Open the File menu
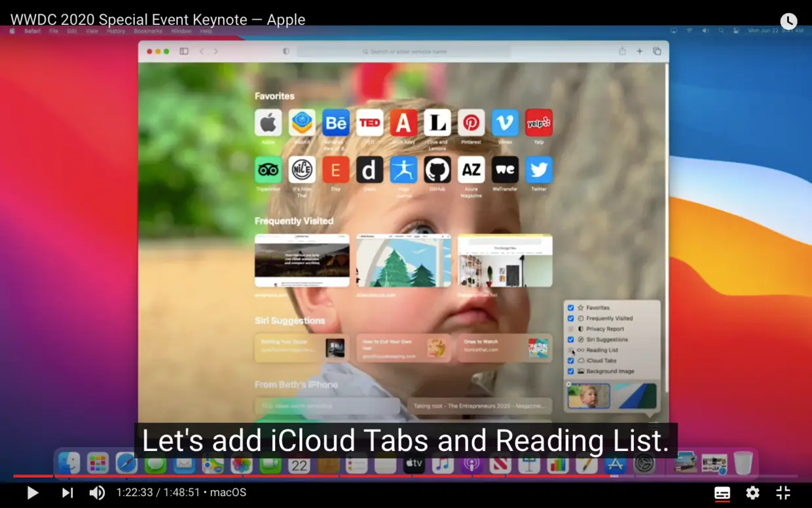 (x=54, y=31)
